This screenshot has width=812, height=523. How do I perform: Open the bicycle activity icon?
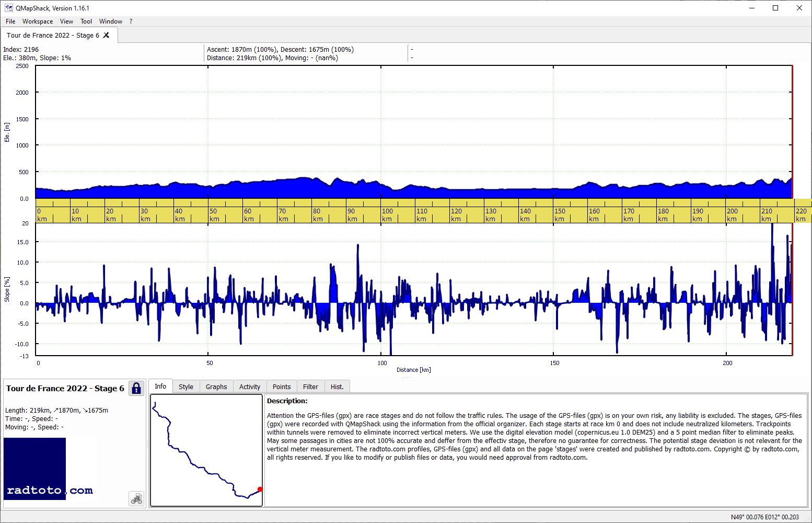(x=136, y=498)
